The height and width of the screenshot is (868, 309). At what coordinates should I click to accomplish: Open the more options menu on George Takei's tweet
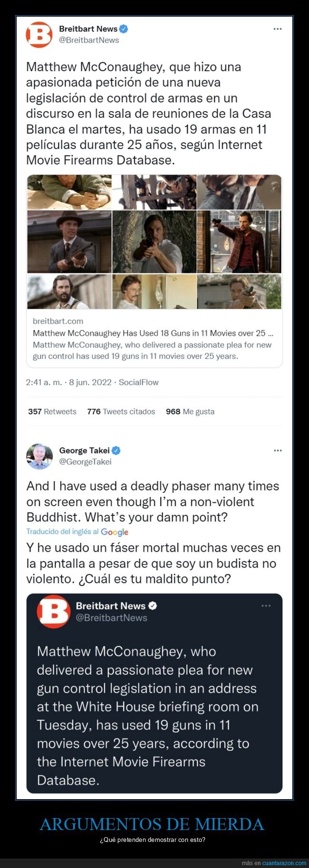coord(277,450)
